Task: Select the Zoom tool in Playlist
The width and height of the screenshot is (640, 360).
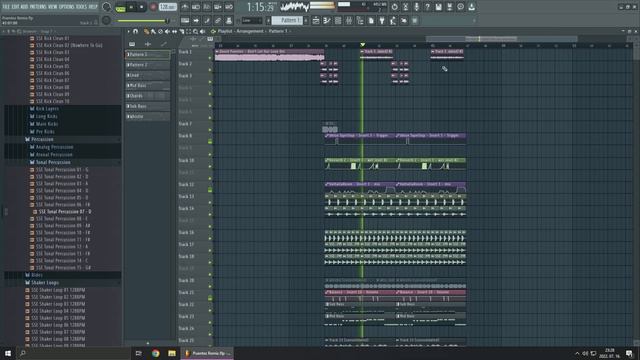Action: click(x=196, y=31)
